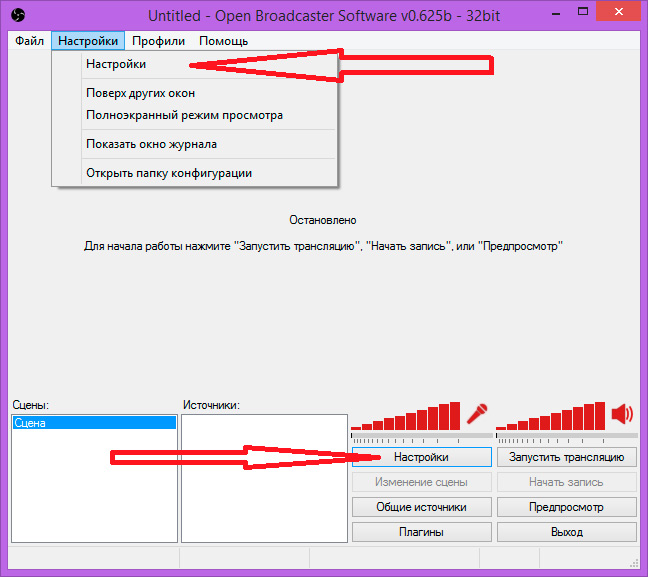Image resolution: width=648 pixels, height=577 pixels.
Task: Choose Показать окно журнала
Action: (195, 144)
